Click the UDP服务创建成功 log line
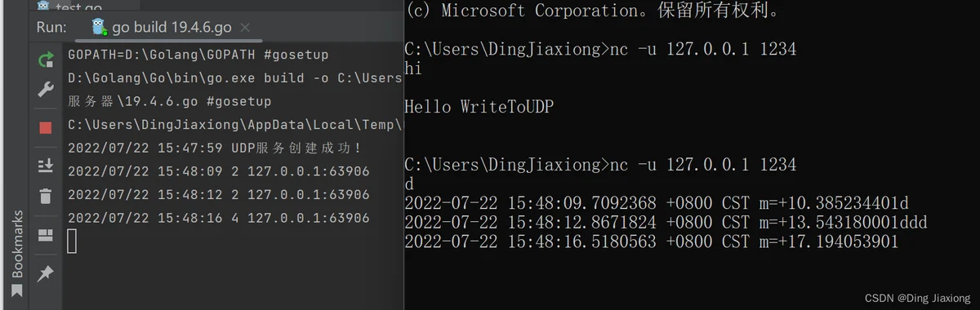This screenshot has width=980, height=310. (x=215, y=148)
